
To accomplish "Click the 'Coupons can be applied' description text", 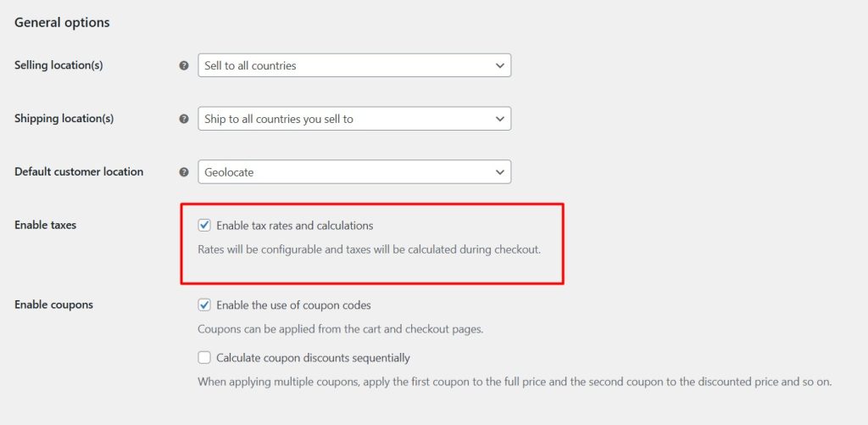I will tap(340, 329).
